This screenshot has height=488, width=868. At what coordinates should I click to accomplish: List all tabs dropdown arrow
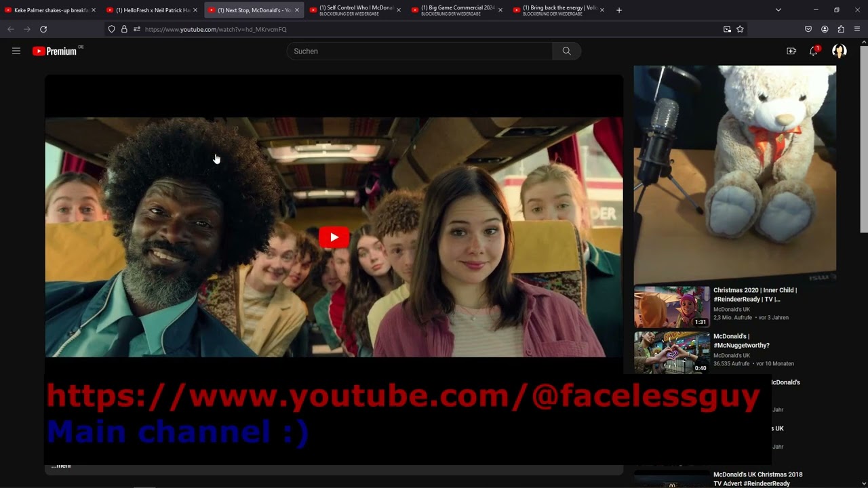(778, 10)
